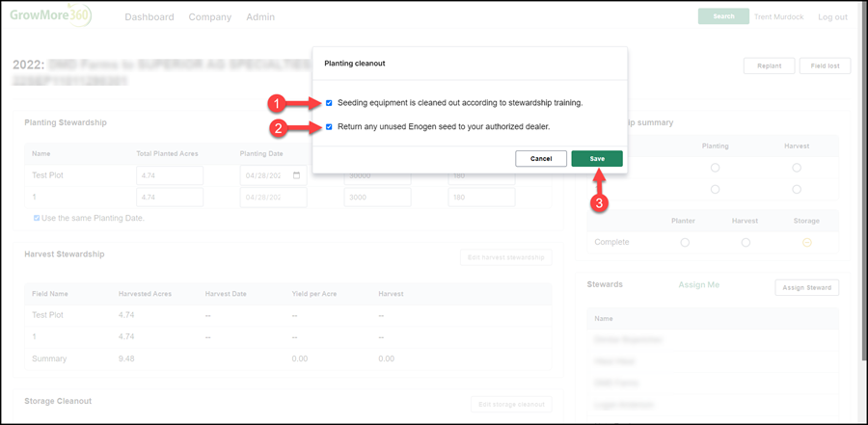868x425 pixels.
Task: Click the 9.48 summary acres value
Action: pos(126,359)
